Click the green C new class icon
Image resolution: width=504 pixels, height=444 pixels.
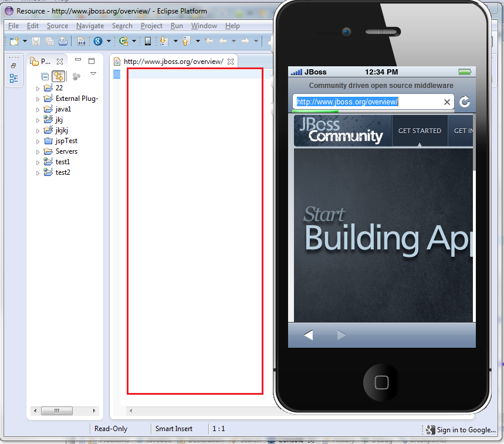pos(123,41)
